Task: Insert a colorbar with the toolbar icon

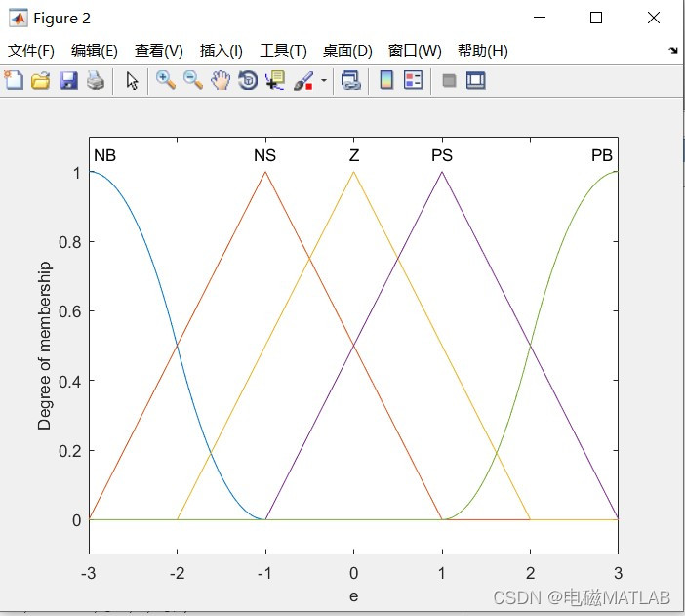Action: [x=386, y=80]
